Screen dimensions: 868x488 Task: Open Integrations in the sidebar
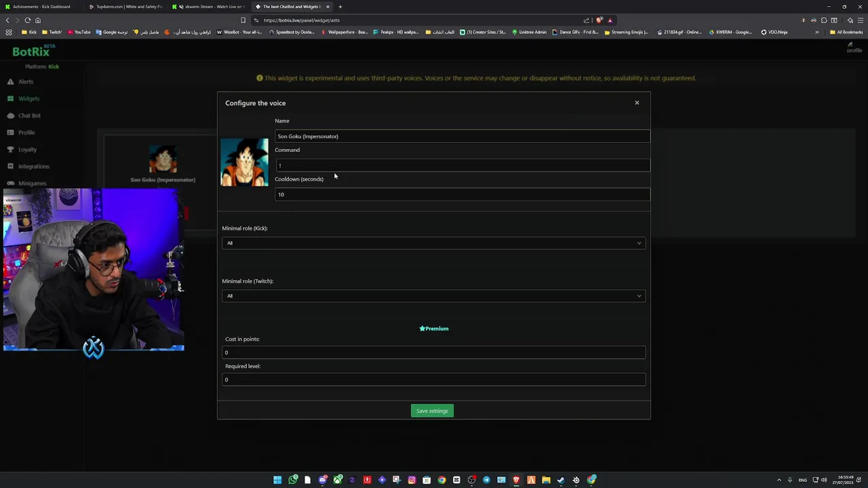(33, 167)
